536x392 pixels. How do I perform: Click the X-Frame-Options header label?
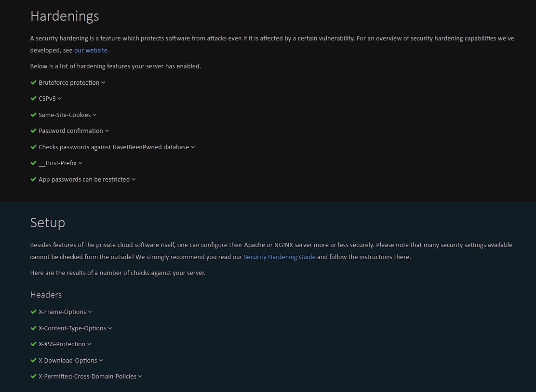62,312
